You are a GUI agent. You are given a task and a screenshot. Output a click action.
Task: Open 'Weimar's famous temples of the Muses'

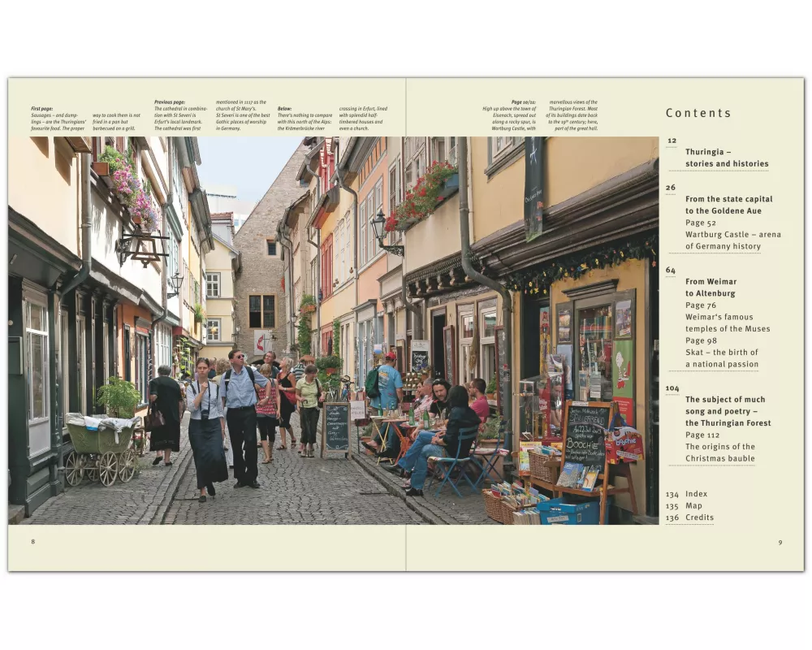728,323
